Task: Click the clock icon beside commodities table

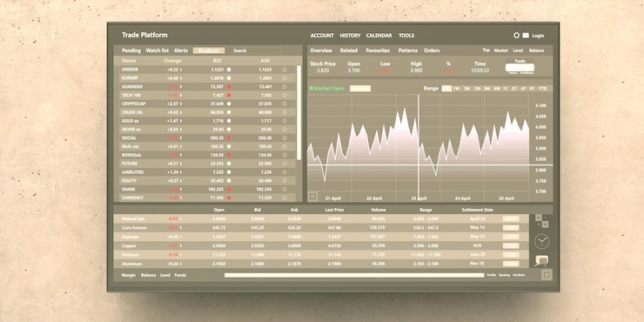Action: tap(541, 242)
